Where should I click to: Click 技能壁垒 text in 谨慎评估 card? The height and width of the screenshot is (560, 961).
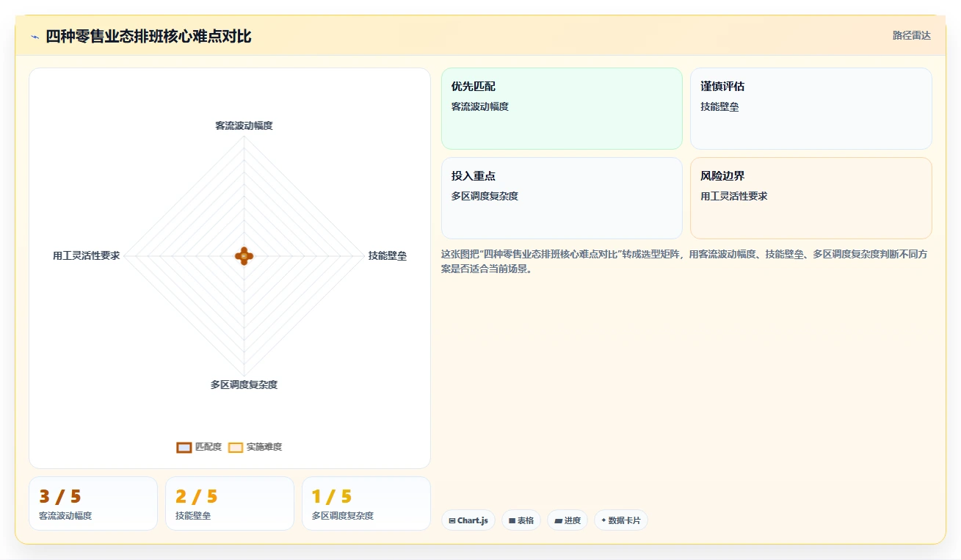(719, 106)
